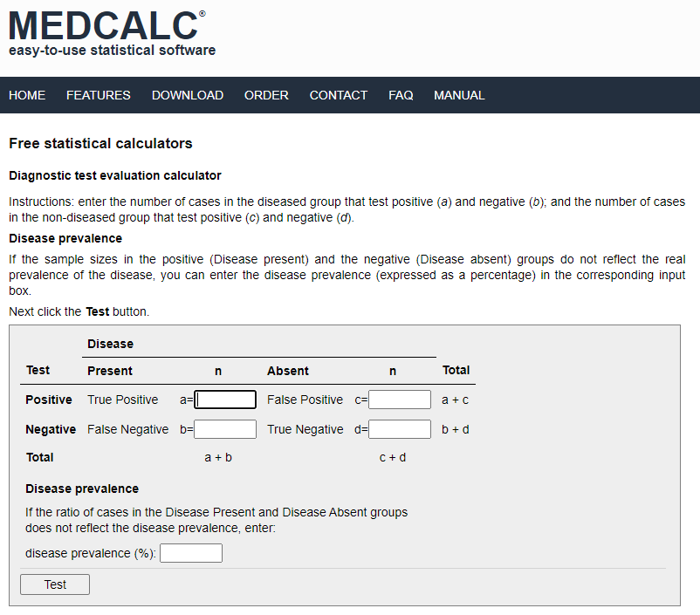Screen dimensions: 700x615
Task: Click the a + c total label
Action: click(456, 399)
